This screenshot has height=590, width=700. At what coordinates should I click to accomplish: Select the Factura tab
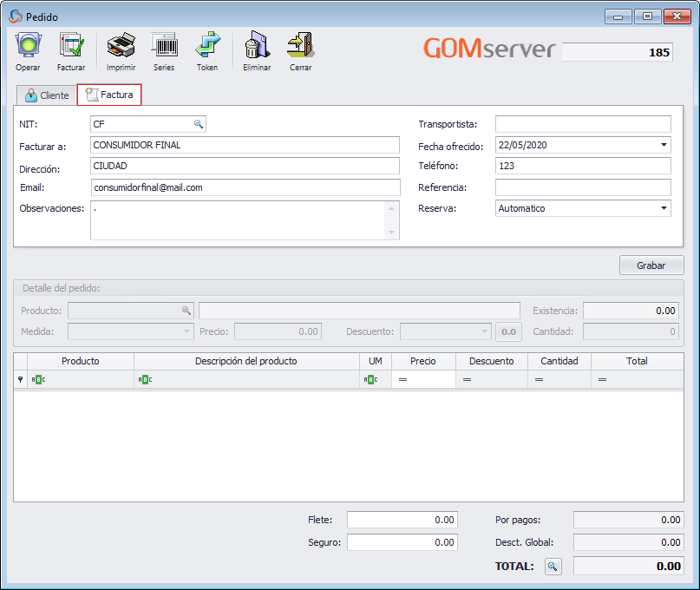109,95
